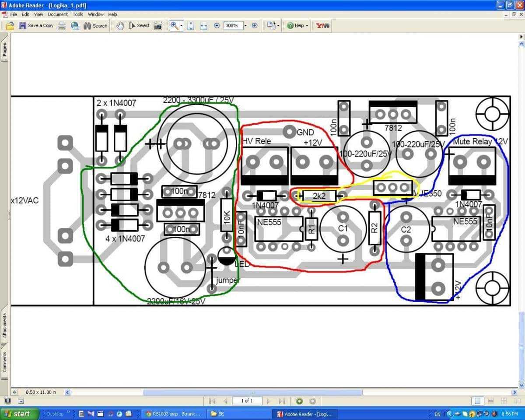Click the EN language indicator in taskbar
The width and height of the screenshot is (525, 420).
coord(437,413)
